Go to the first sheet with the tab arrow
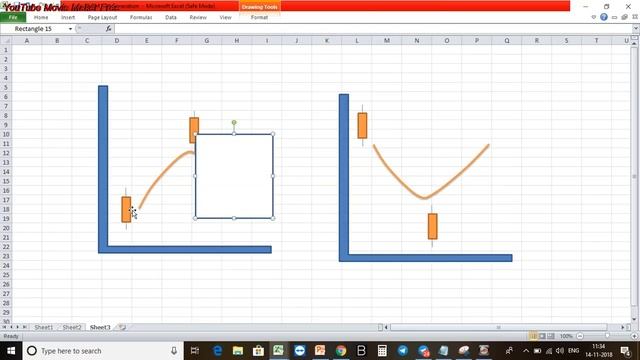Viewport: 640px width, 360px height. coord(4,327)
